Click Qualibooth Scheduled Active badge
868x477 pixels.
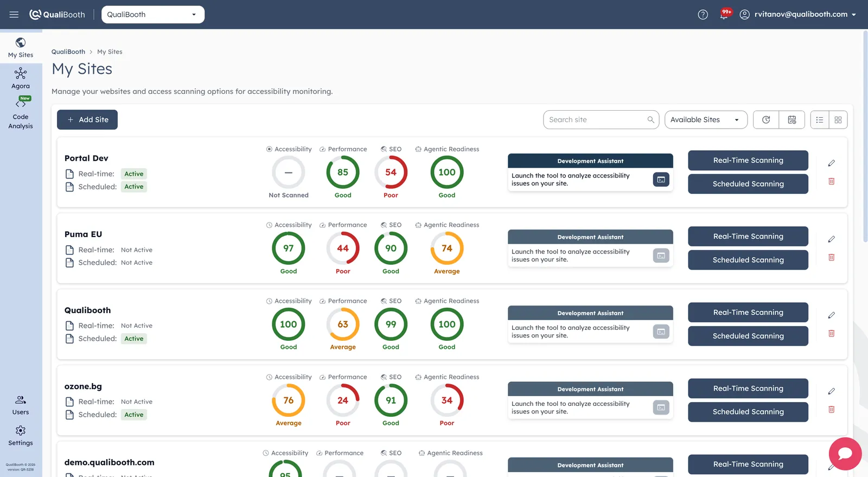[134, 339]
